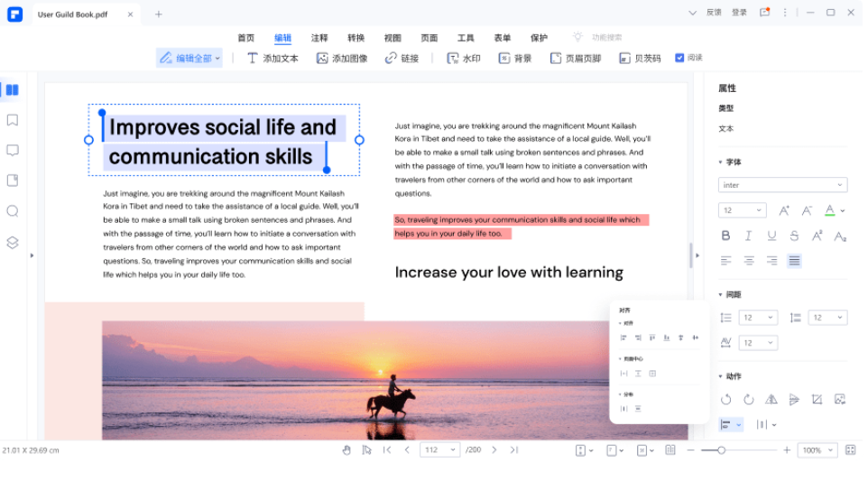This screenshot has height=482, width=868.
Task: Switch to the 工具 (Tools) tab
Action: (466, 38)
